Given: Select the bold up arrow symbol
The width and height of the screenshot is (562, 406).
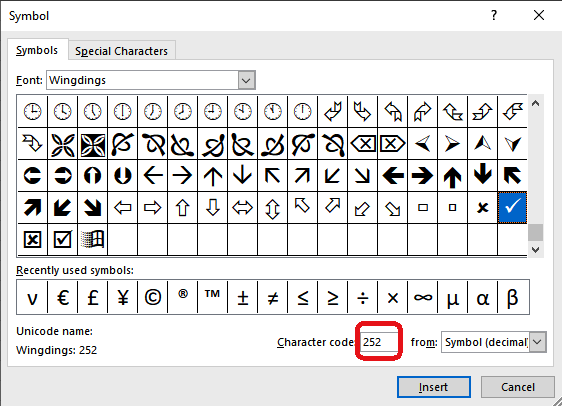Looking at the screenshot, I should click(x=452, y=176).
